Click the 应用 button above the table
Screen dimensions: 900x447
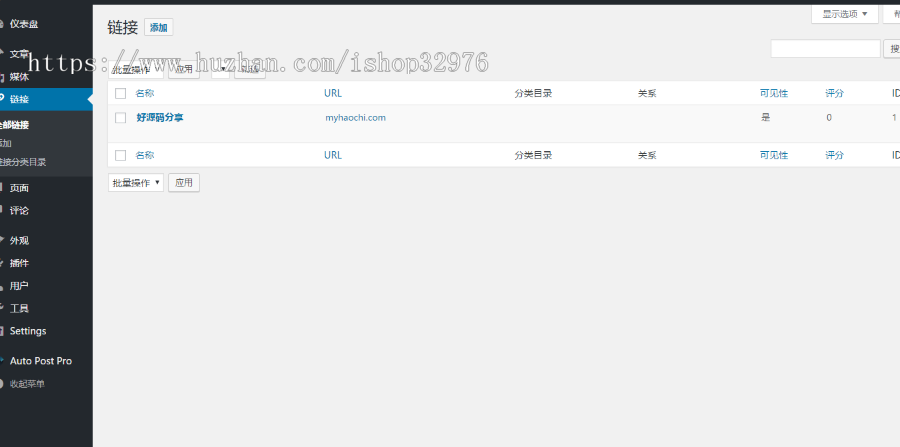(184, 70)
